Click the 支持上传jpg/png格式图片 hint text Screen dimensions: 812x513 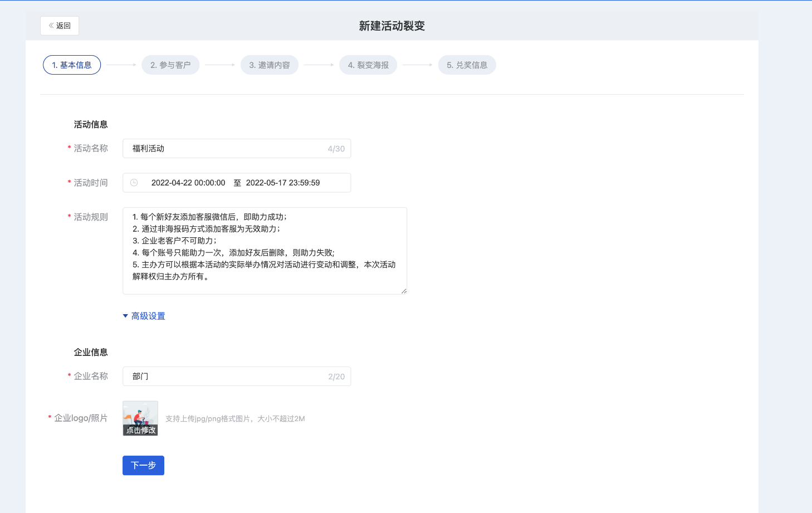(x=235, y=419)
